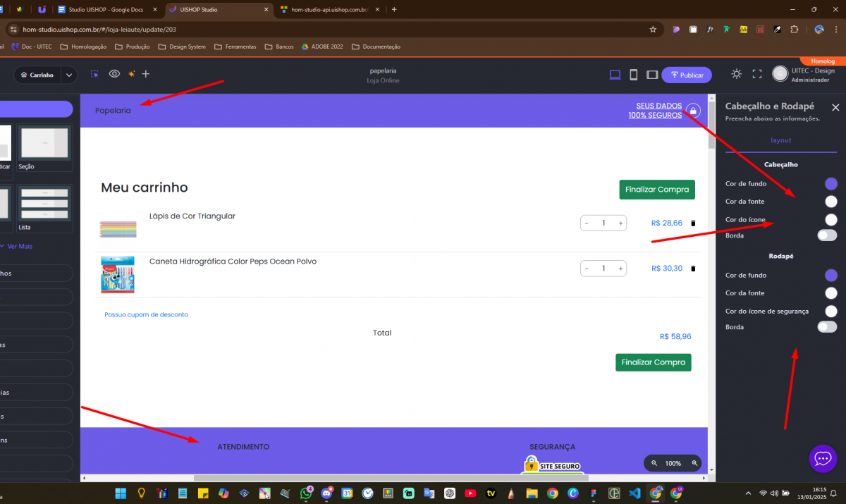
Task: Enter fullscreen mode
Action: point(757,74)
